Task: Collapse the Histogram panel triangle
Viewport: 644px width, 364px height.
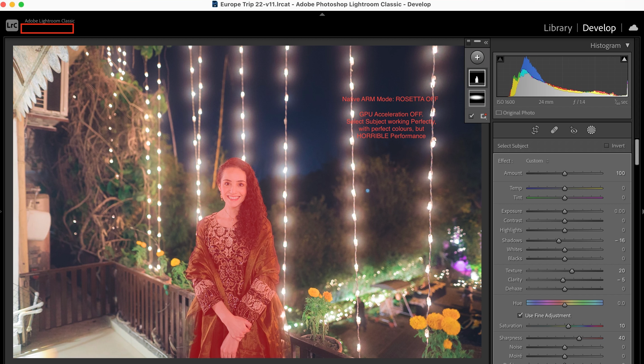Action: [628, 46]
